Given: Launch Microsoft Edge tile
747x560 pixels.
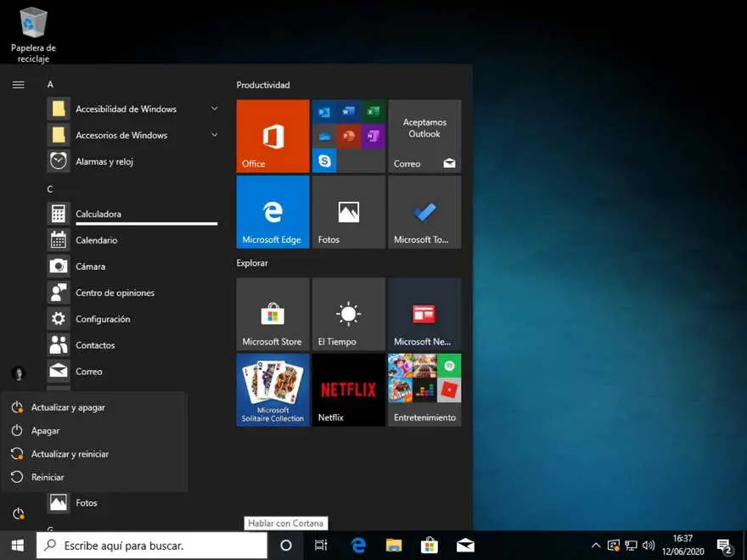Looking at the screenshot, I should pos(272,212).
